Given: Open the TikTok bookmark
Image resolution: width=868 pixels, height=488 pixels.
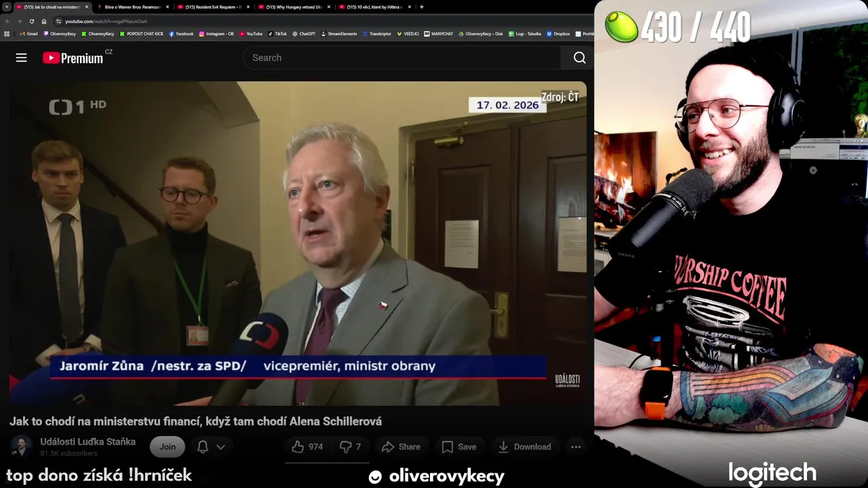Looking at the screenshot, I should tap(277, 33).
